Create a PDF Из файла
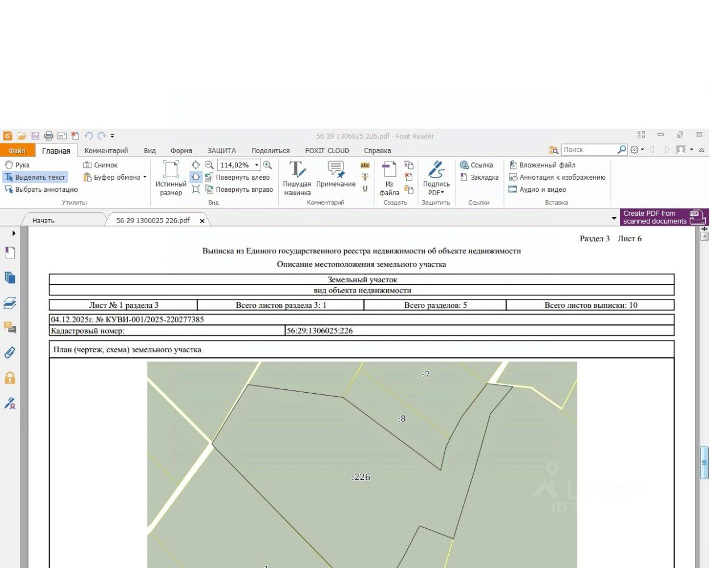 (390, 178)
